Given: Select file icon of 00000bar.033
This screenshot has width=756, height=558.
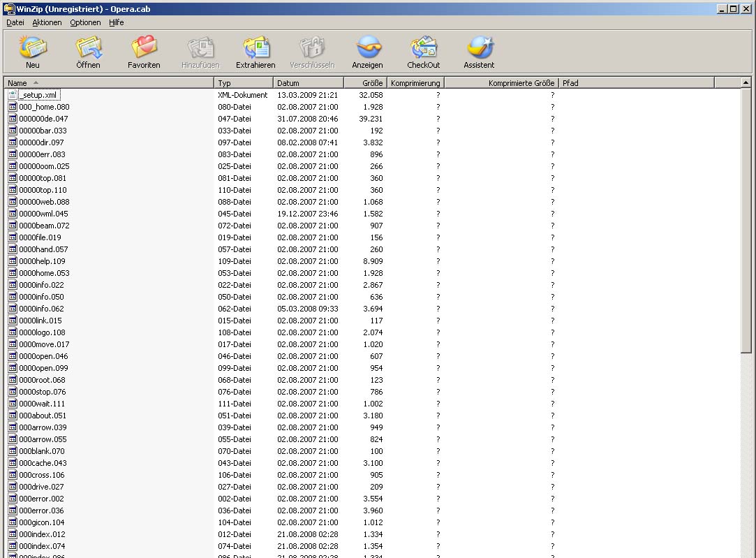Looking at the screenshot, I should 13,130.
